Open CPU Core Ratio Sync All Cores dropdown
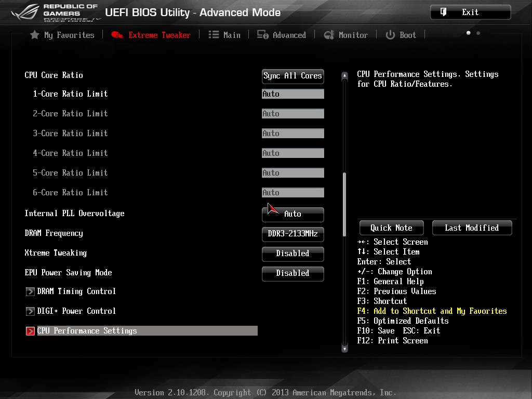 (293, 76)
